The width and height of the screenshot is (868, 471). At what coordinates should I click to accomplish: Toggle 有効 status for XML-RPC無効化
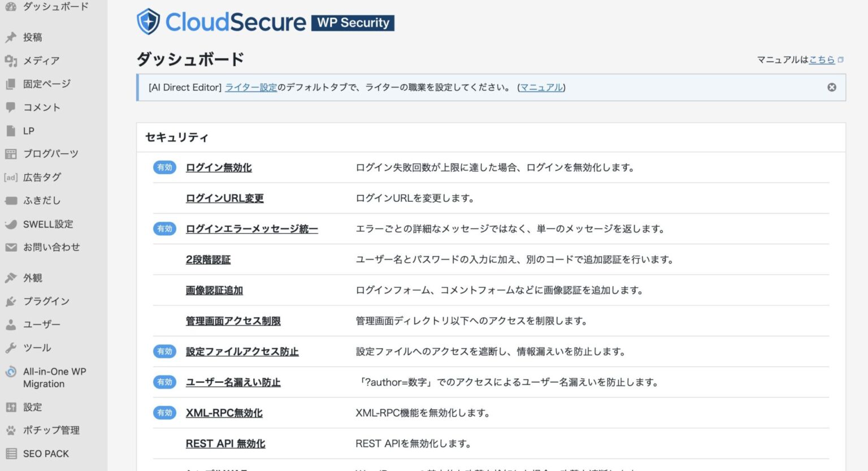(164, 413)
